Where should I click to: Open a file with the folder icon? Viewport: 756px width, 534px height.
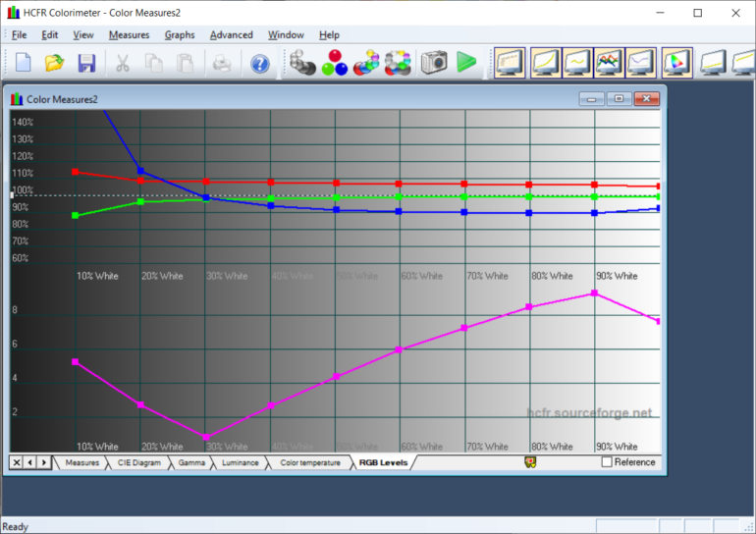[x=55, y=63]
